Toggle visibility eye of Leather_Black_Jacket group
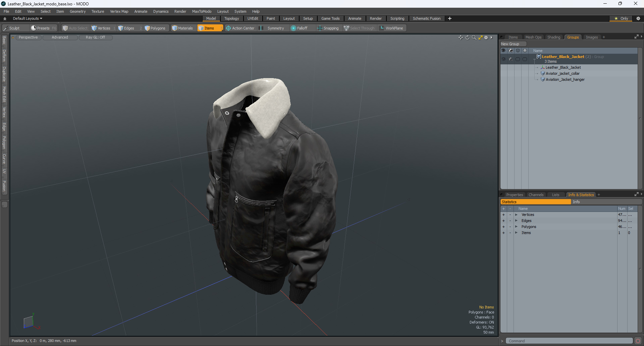This screenshot has height=346, width=644. [503, 59]
